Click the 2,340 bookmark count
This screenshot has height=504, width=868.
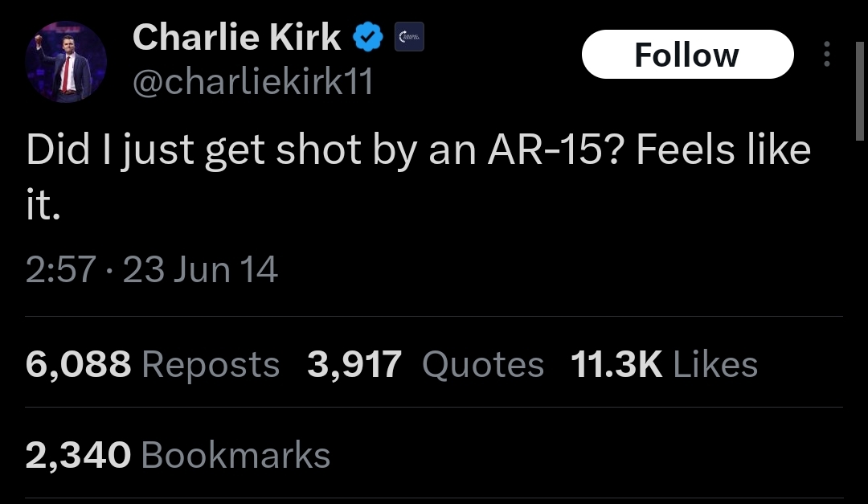click(78, 455)
